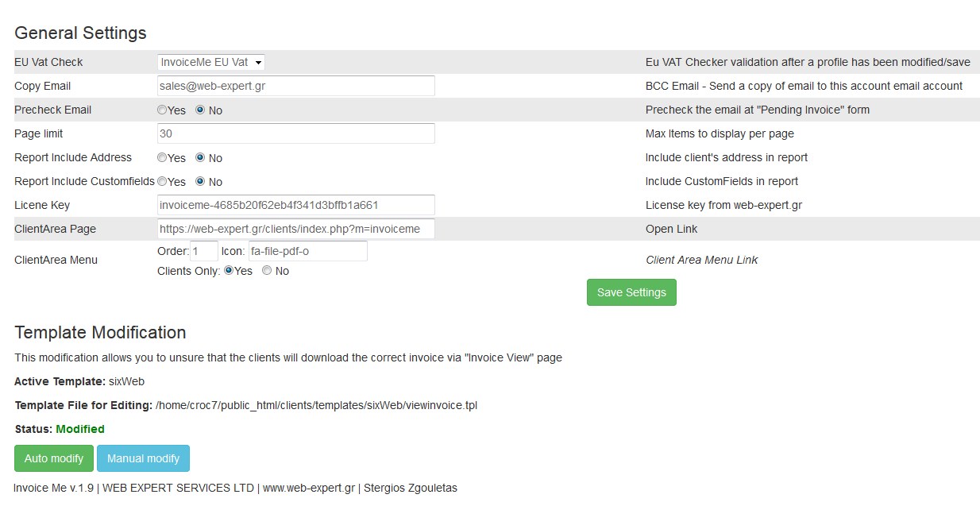Screen dimensions: 980x506
Task: Open the EU Vat Check dropdown
Action: [x=211, y=62]
